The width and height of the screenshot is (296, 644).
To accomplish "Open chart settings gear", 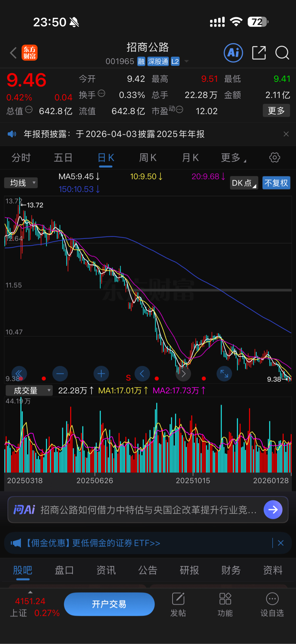I will point(274,157).
